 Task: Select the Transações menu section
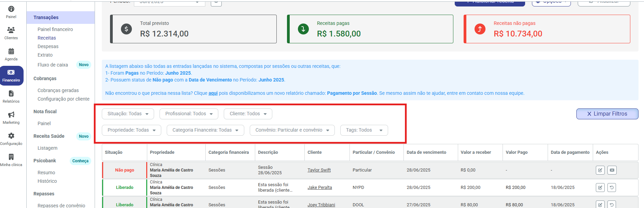pyautogui.click(x=61, y=17)
